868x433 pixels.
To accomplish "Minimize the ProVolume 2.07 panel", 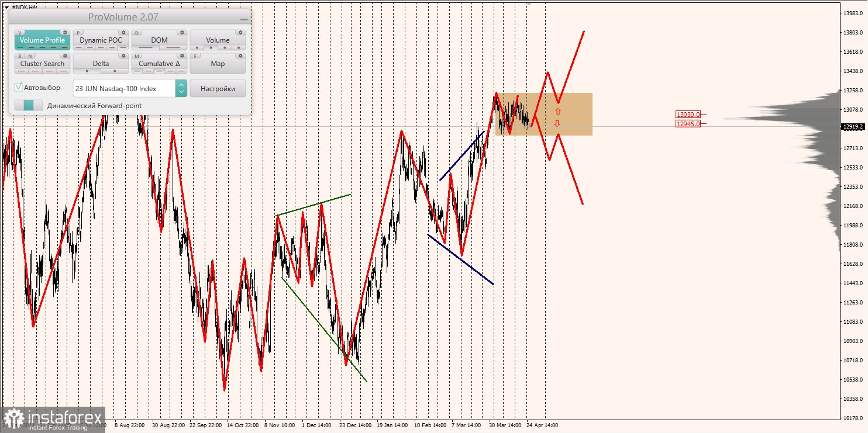I will (243, 19).
